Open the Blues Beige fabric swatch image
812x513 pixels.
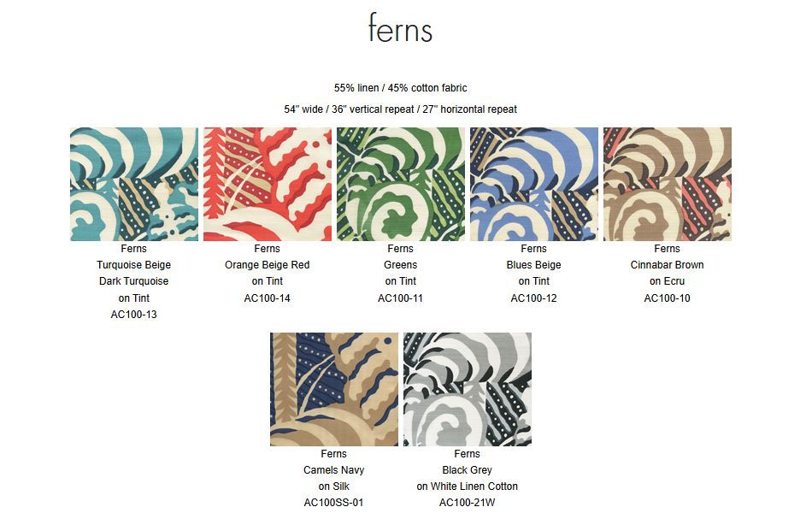coord(534,184)
